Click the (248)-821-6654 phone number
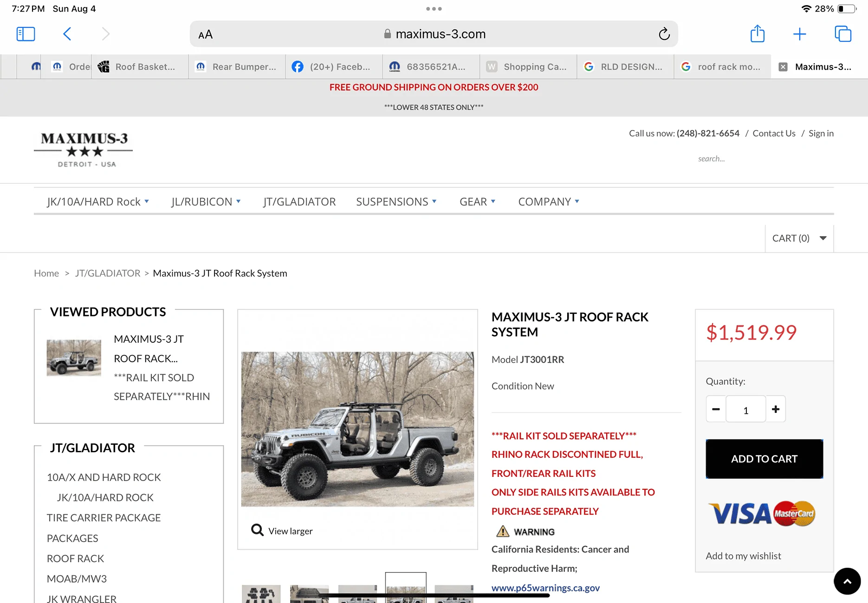The height and width of the screenshot is (603, 868). pyautogui.click(x=708, y=133)
